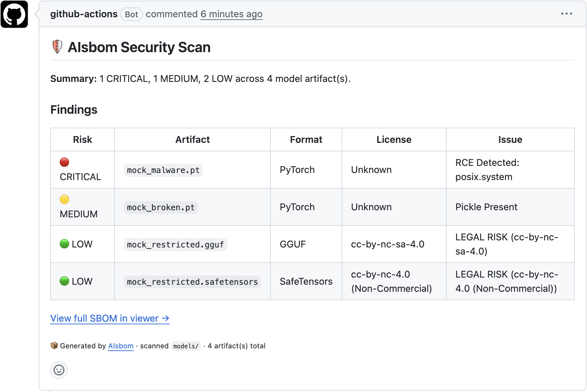Open the comment options ellipsis menu
Image resolution: width=587 pixels, height=392 pixels.
pos(566,14)
